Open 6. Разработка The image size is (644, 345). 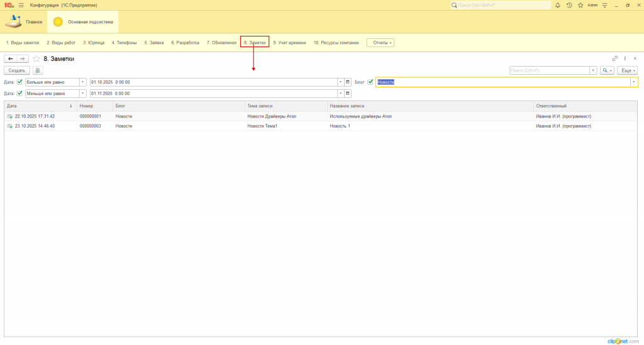point(186,43)
